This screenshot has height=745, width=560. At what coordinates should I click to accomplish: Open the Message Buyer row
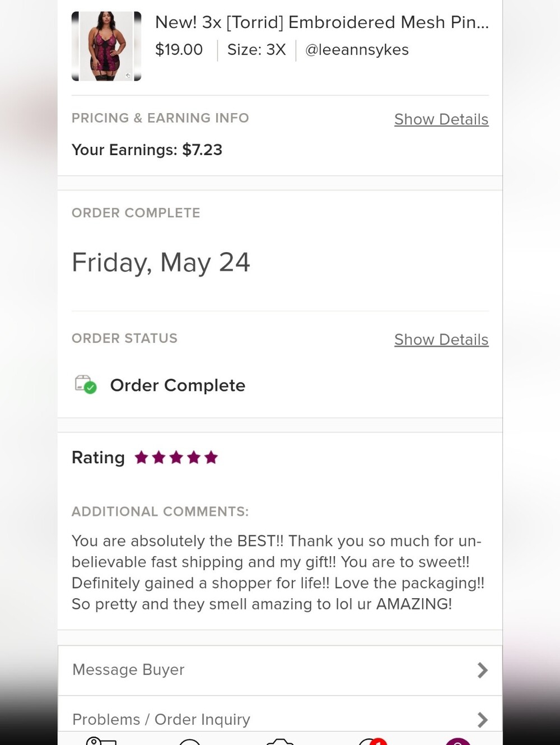pyautogui.click(x=280, y=670)
